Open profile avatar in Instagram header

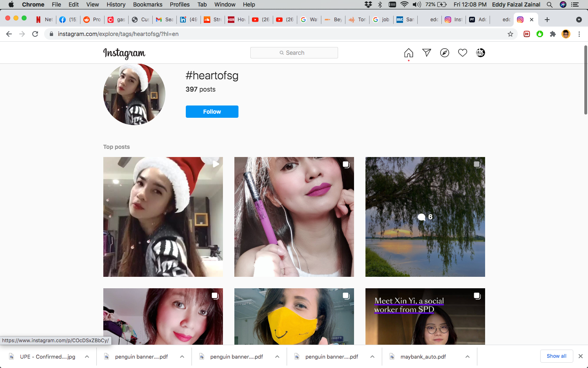click(481, 53)
